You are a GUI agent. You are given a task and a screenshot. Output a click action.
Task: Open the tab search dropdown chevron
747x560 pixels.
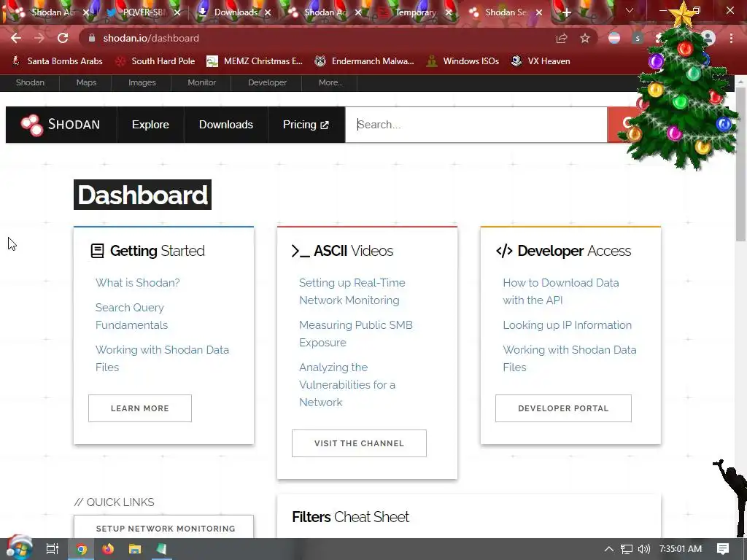(630, 10)
